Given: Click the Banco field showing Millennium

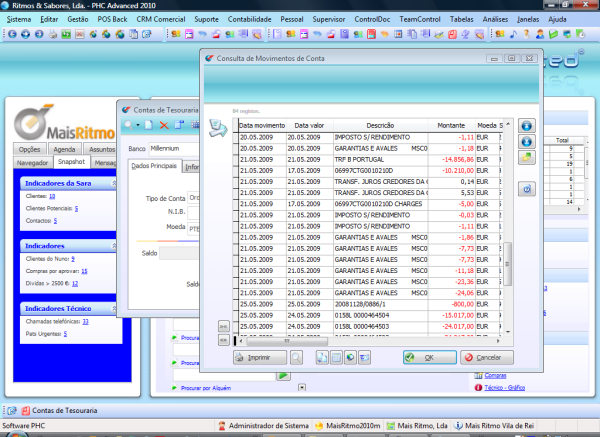Looking at the screenshot, I should pyautogui.click(x=174, y=148).
